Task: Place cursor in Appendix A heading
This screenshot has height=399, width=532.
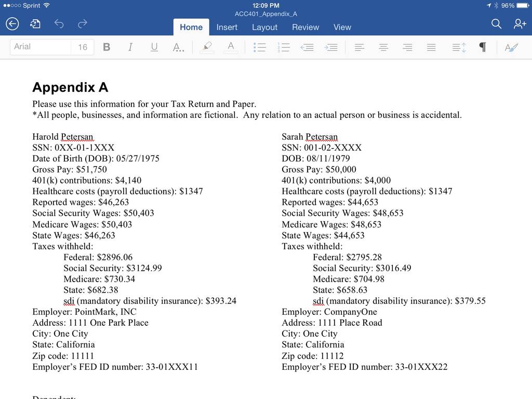Action: pos(70,87)
